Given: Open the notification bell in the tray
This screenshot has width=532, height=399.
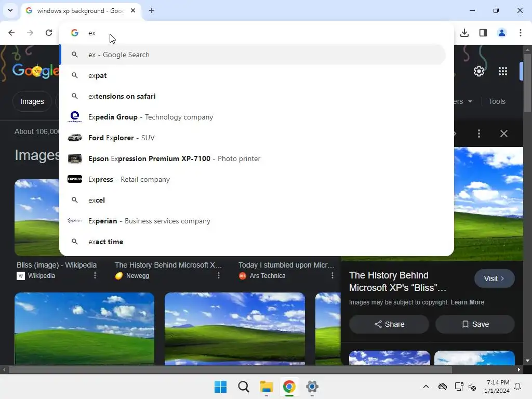Looking at the screenshot, I should [518, 387].
